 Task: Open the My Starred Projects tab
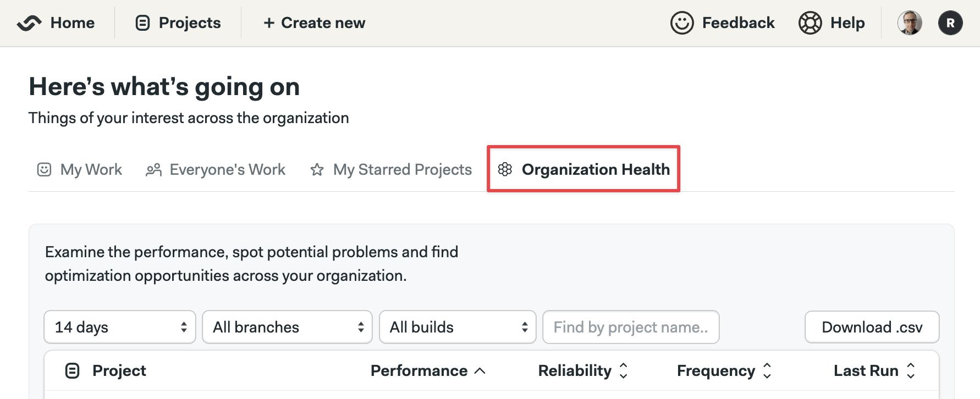tap(402, 169)
